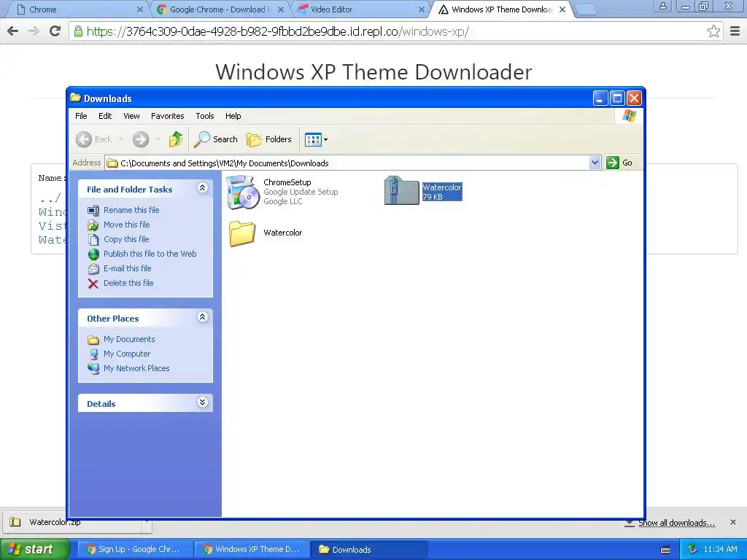Collapse File and Folder Tasks panel

coord(203,187)
